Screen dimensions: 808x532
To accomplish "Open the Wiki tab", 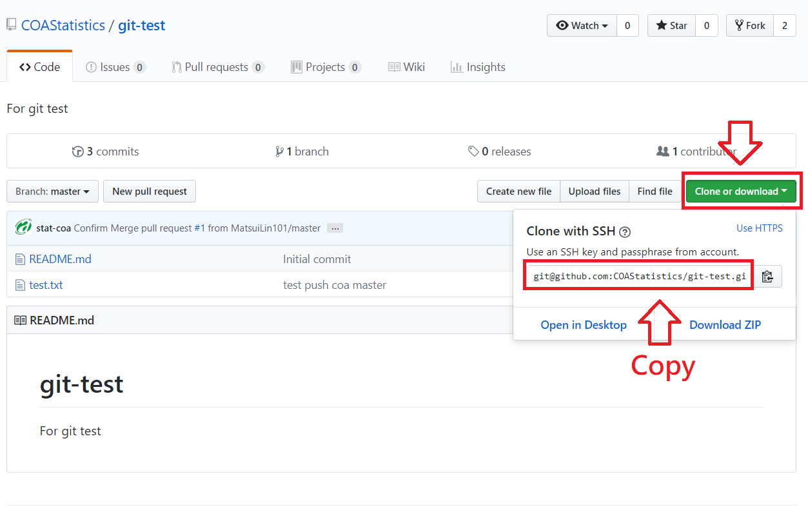I will pos(406,67).
